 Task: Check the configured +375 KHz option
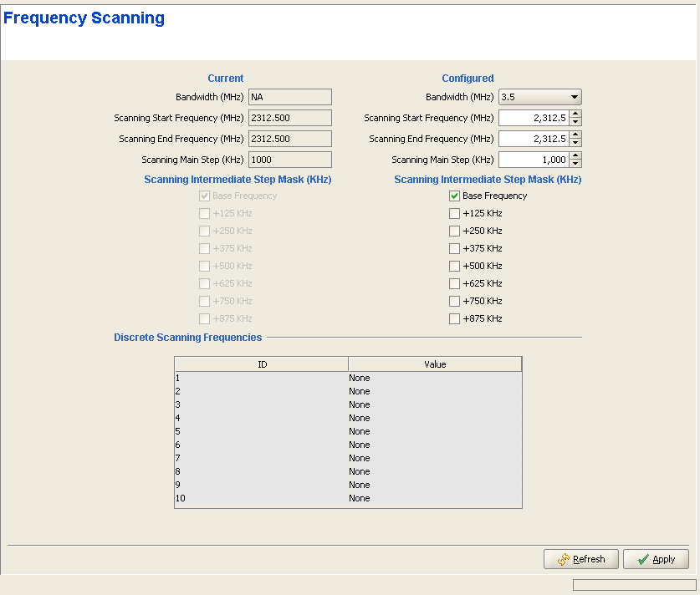tap(454, 248)
